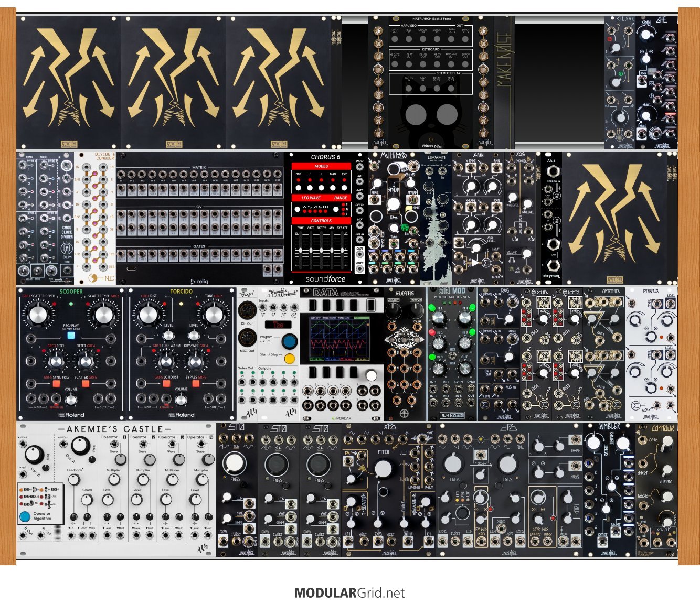
Task: Click the reliq logo on the matrix module
Action: tap(199, 281)
